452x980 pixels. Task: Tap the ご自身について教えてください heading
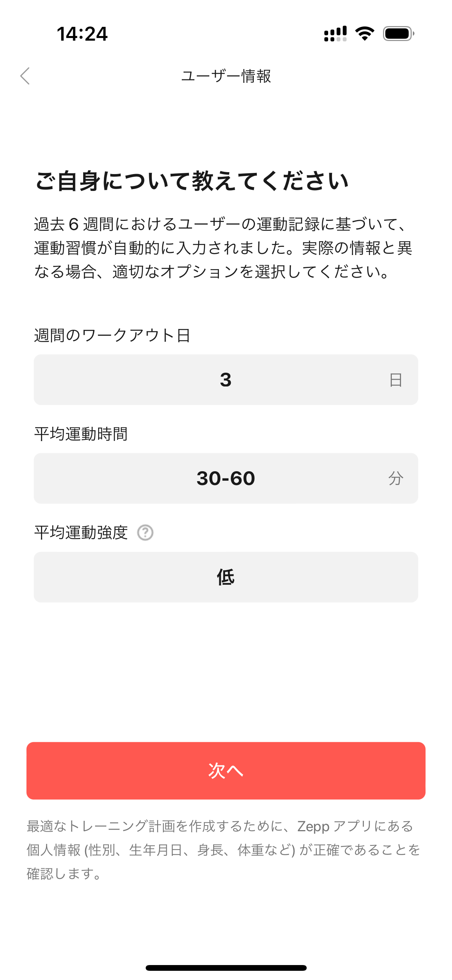click(x=192, y=181)
